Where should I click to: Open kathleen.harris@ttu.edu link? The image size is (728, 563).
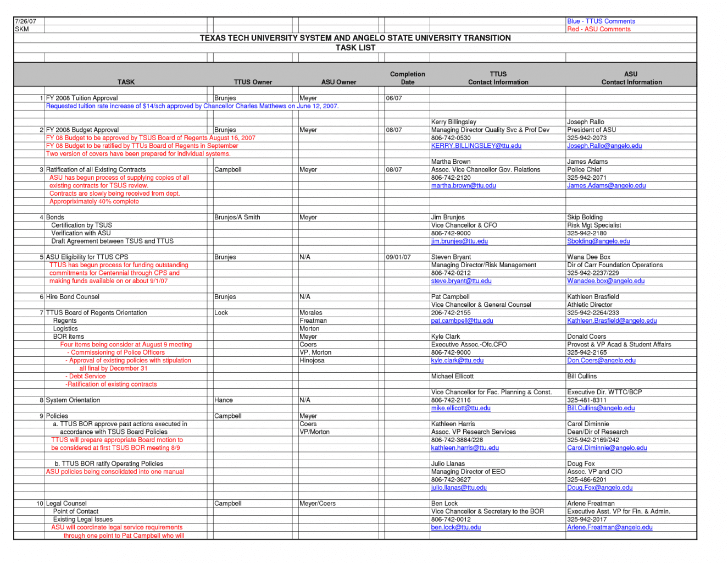[x=465, y=448]
